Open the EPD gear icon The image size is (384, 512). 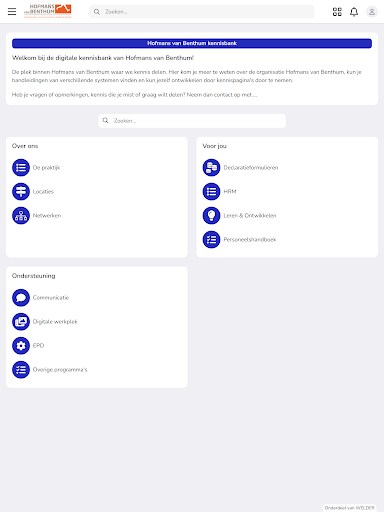point(21,345)
